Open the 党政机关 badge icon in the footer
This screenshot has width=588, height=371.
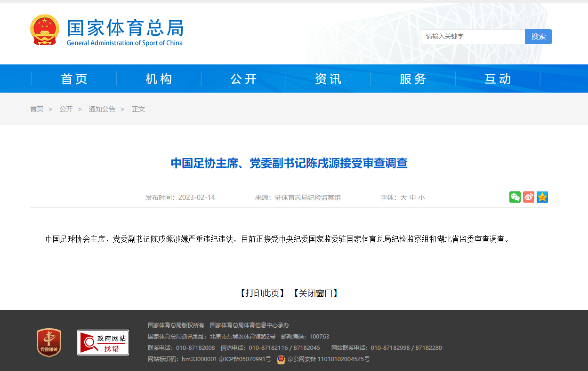pyautogui.click(x=49, y=342)
